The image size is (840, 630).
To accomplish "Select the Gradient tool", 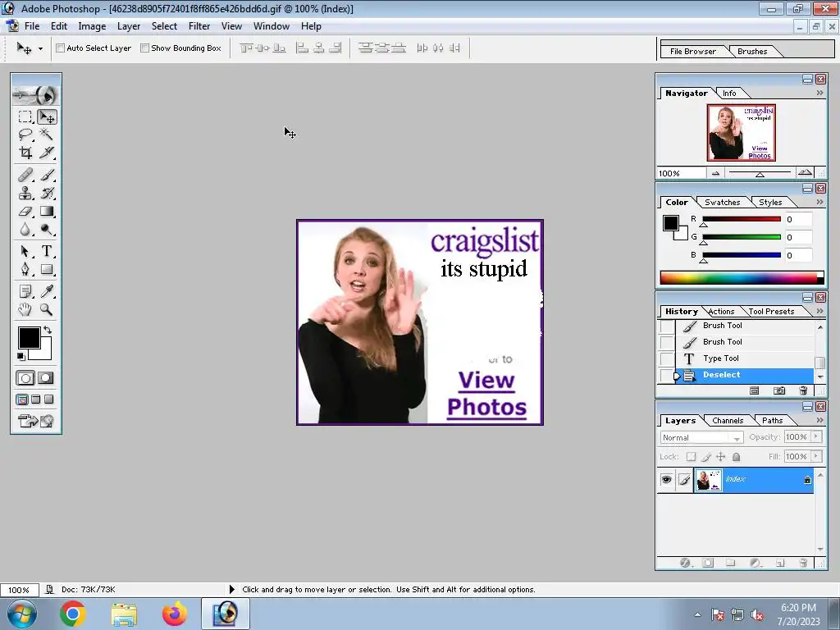I will pyautogui.click(x=47, y=211).
